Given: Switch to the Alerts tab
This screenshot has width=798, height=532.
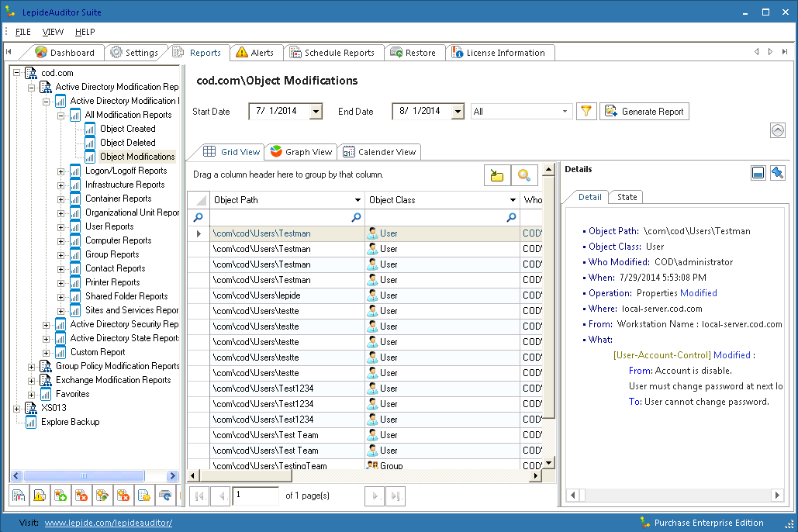Looking at the screenshot, I should click(x=255, y=53).
